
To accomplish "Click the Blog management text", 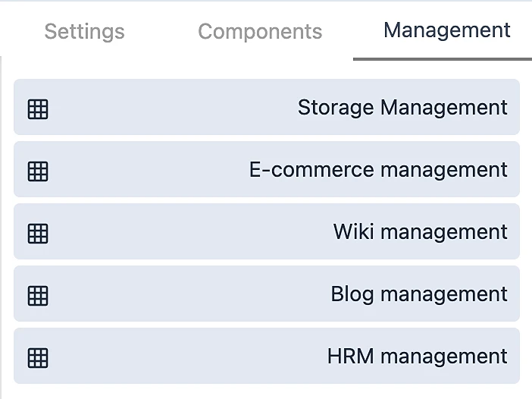I will point(419,294).
